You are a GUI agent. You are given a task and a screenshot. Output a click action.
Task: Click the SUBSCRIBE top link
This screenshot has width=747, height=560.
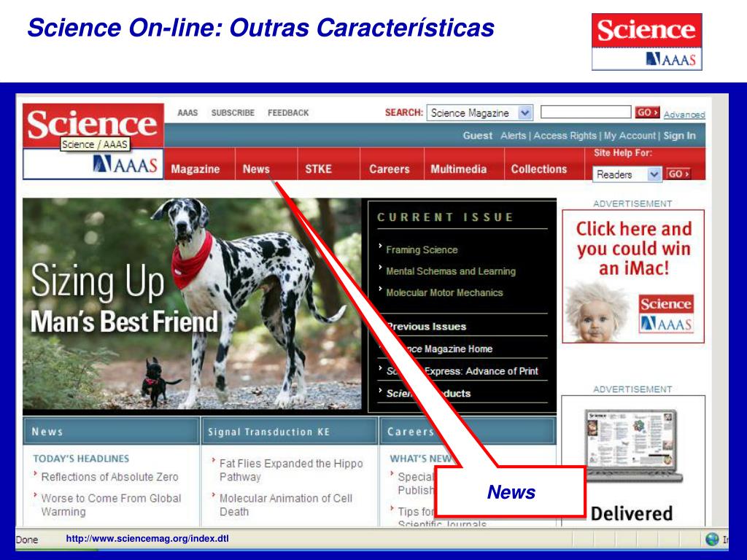(233, 113)
